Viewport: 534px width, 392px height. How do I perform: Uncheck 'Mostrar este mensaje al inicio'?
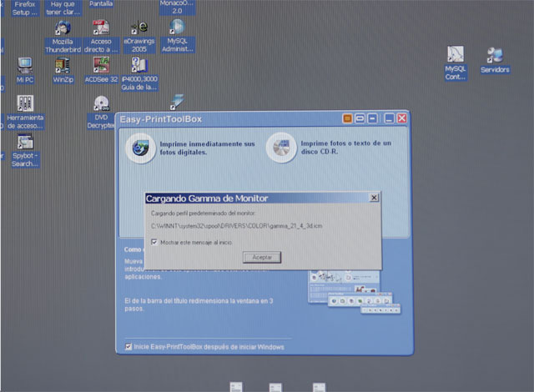154,242
